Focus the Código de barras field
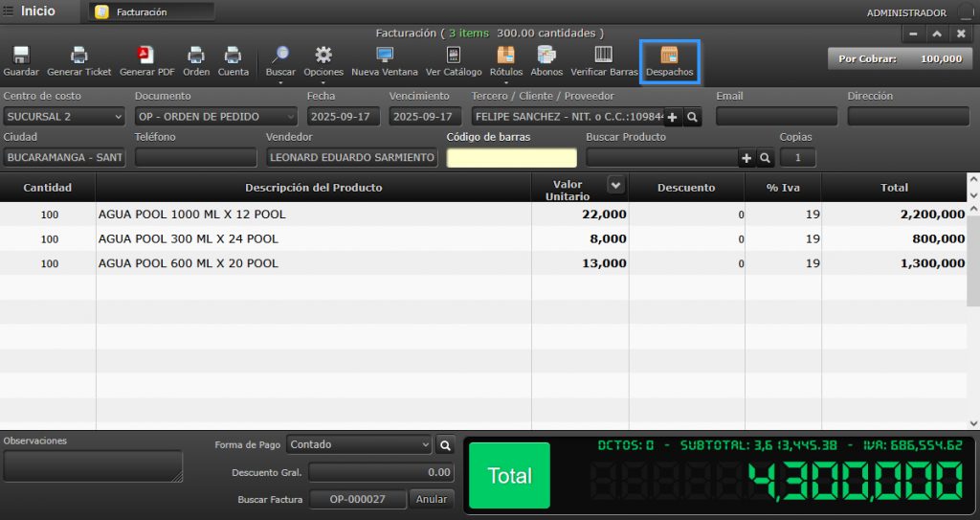This screenshot has width=980, height=520. click(512, 158)
